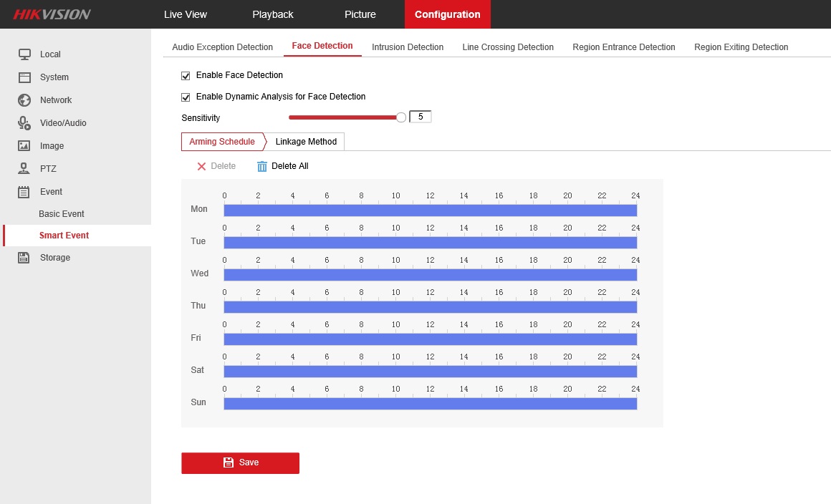Screen dimensions: 831x504
Task: Toggle Enable Dynamic Analysis for Face Detection
Action: (186, 97)
